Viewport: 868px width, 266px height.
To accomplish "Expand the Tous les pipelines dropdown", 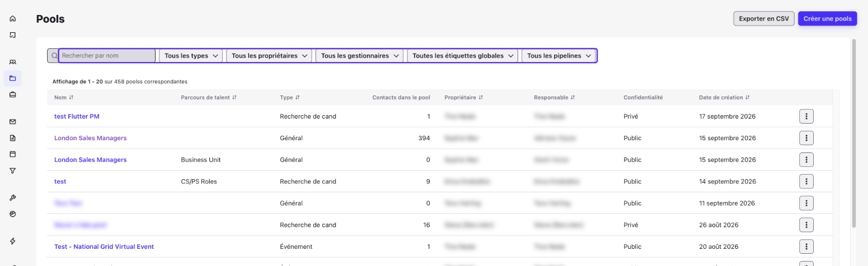I will click(559, 55).
